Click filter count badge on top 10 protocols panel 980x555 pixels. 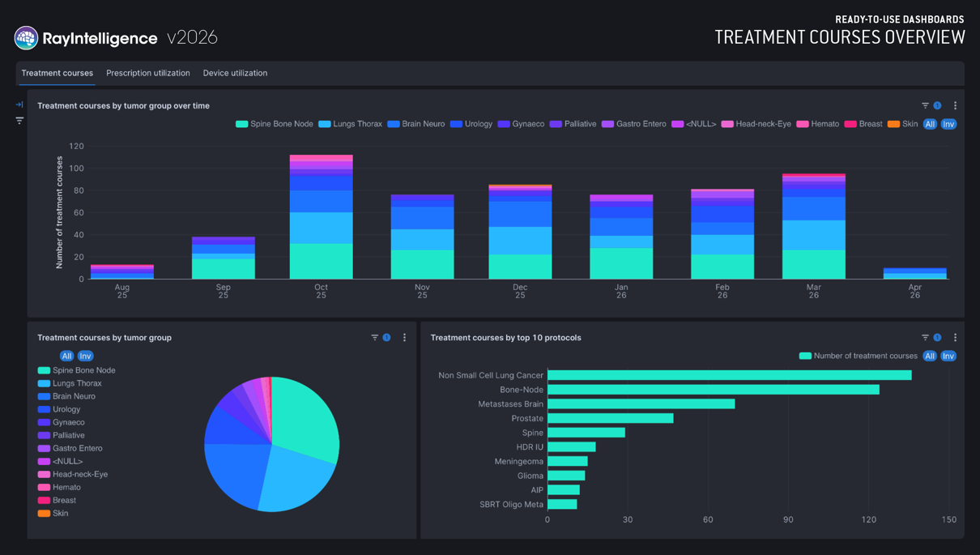pos(937,337)
